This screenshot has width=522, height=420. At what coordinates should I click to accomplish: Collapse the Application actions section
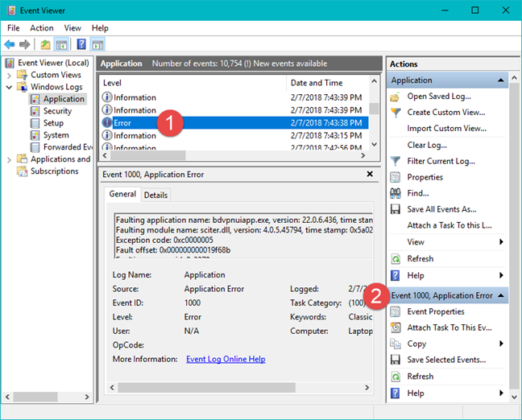pos(501,80)
